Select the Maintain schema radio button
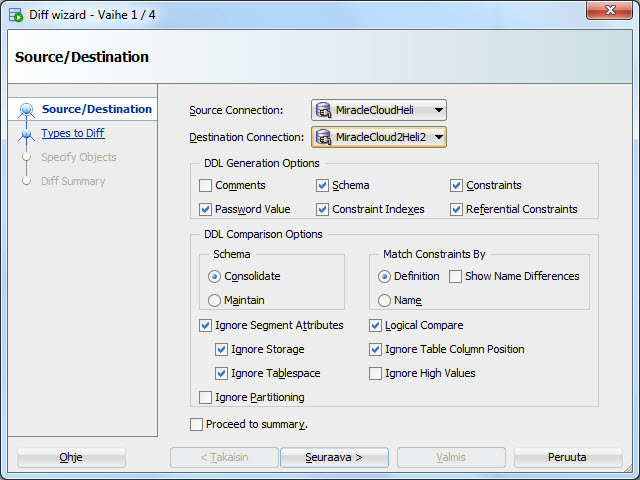 coord(214,300)
